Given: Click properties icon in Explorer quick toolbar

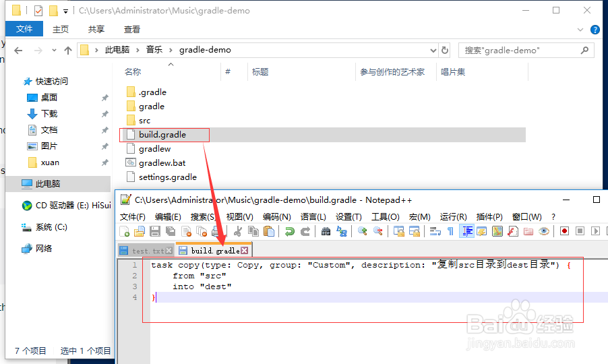Looking at the screenshot, I should tap(38, 11).
